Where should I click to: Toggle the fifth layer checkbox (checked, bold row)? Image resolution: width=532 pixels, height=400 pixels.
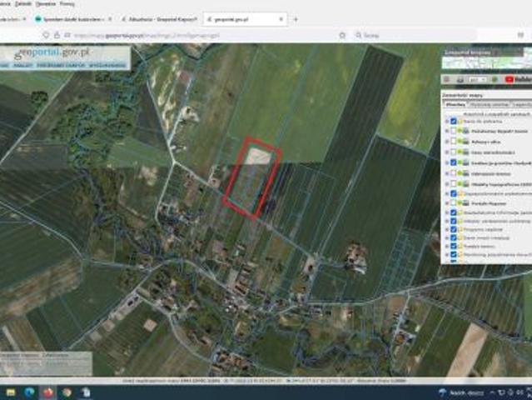point(454,162)
